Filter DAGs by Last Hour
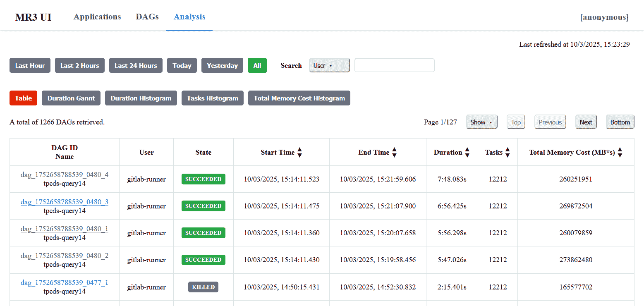This screenshot has width=644, height=306. (x=30, y=65)
